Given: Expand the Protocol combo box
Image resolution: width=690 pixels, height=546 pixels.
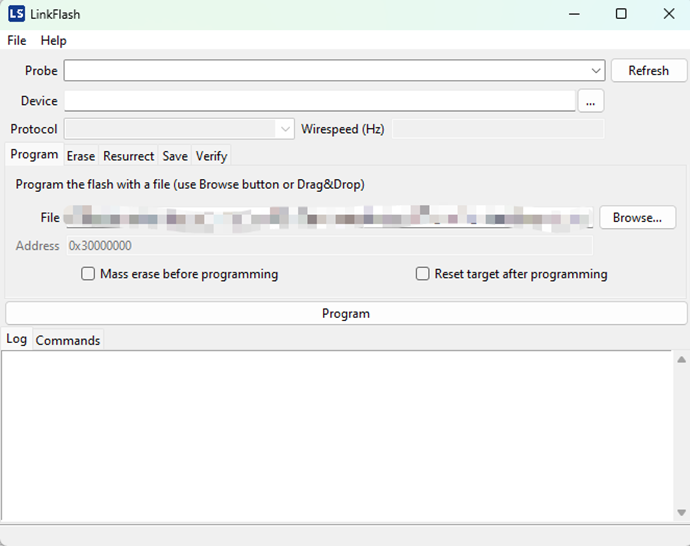Looking at the screenshot, I should pos(180,129).
